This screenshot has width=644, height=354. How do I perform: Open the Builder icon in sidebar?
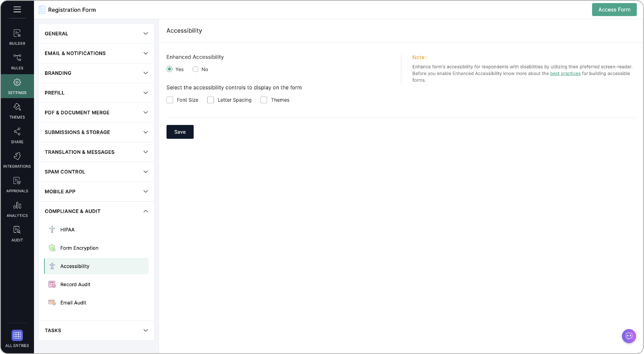[x=17, y=33]
